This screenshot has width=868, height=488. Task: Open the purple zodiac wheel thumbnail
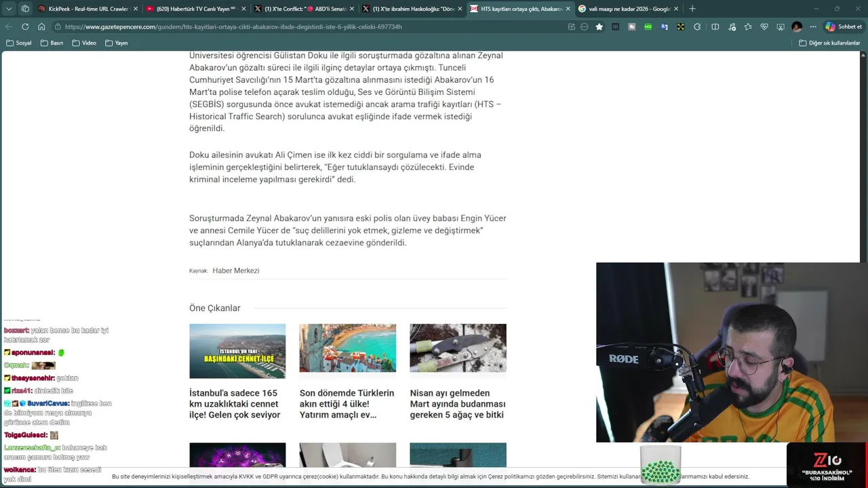tap(237, 455)
